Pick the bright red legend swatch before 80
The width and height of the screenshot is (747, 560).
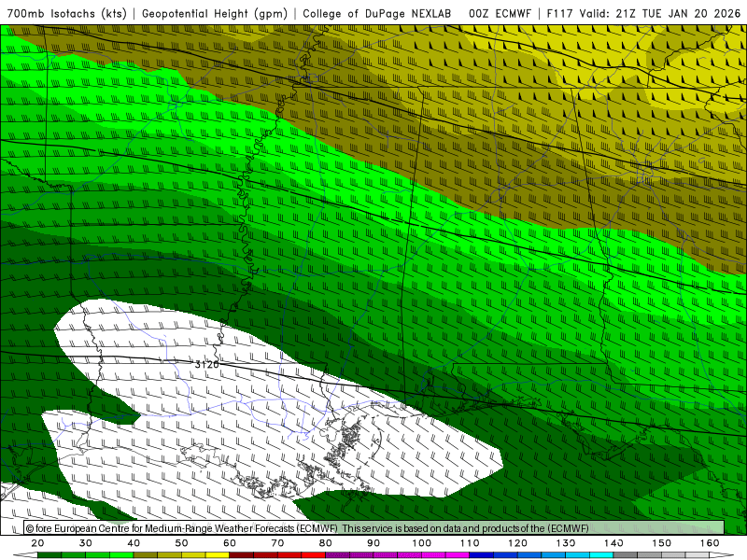(314, 555)
